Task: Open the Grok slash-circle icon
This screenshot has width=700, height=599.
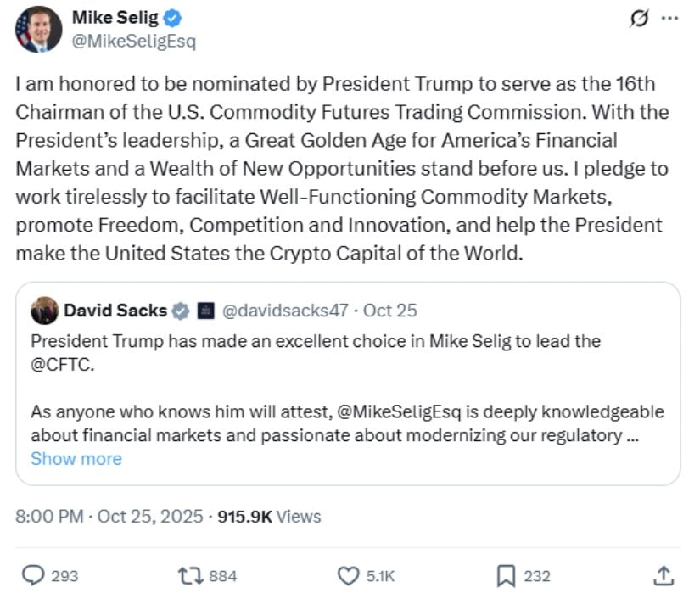Action: pos(638,20)
